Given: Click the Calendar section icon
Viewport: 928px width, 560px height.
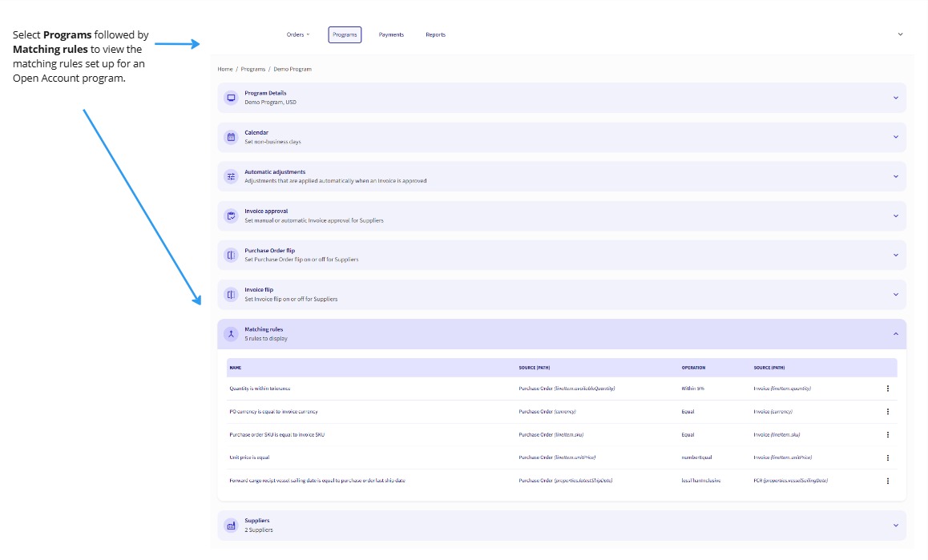Looking at the screenshot, I should (x=232, y=137).
